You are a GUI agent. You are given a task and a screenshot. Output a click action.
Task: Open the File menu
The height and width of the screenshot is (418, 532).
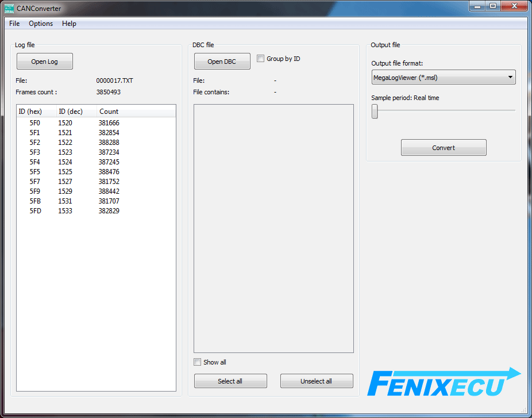click(x=14, y=24)
